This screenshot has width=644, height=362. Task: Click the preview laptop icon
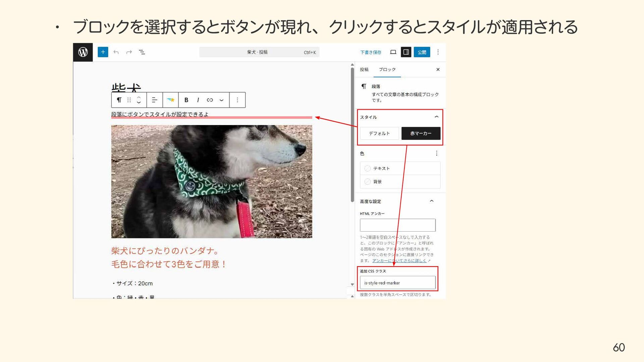pos(393,52)
